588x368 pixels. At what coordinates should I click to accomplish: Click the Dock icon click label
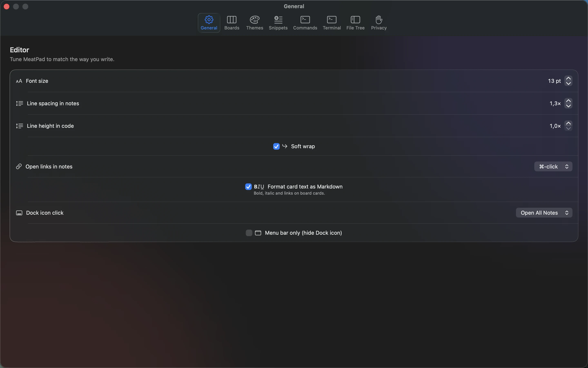(x=45, y=213)
